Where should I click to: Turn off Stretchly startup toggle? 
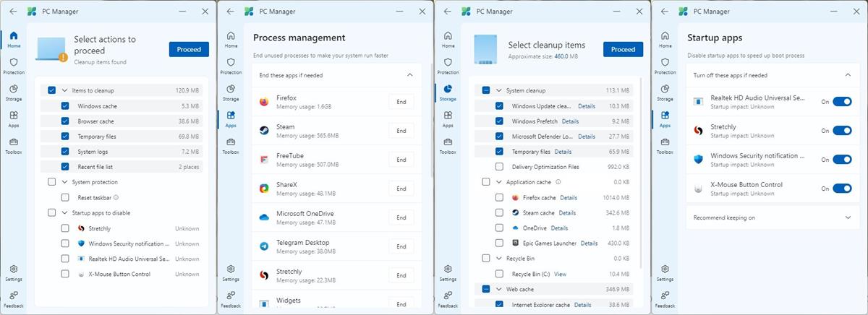click(842, 131)
